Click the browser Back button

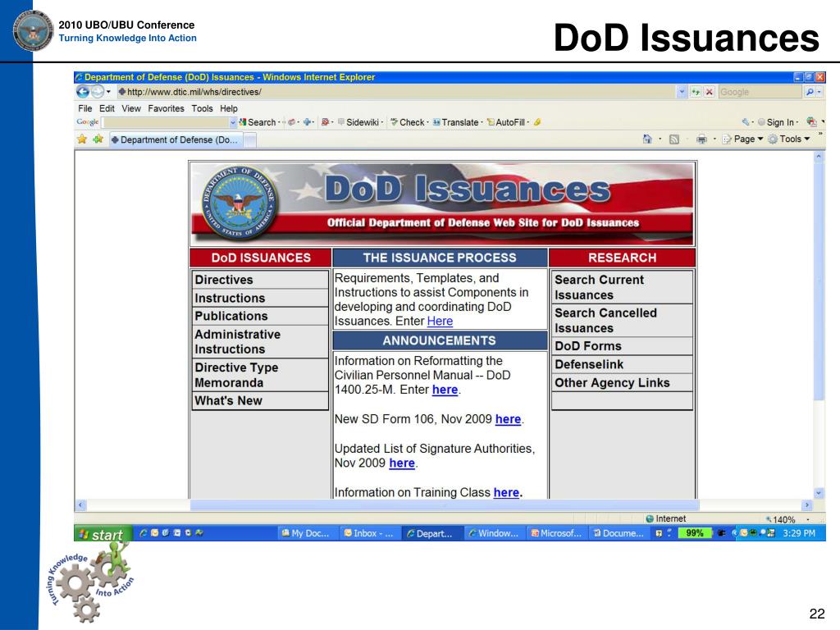pyautogui.click(x=83, y=92)
